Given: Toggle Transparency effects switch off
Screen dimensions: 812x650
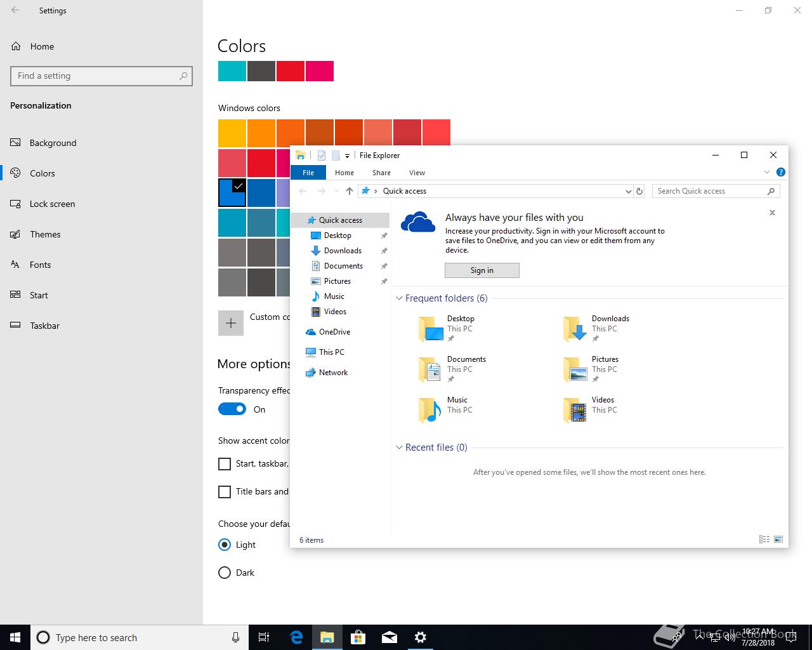Looking at the screenshot, I should (232, 409).
